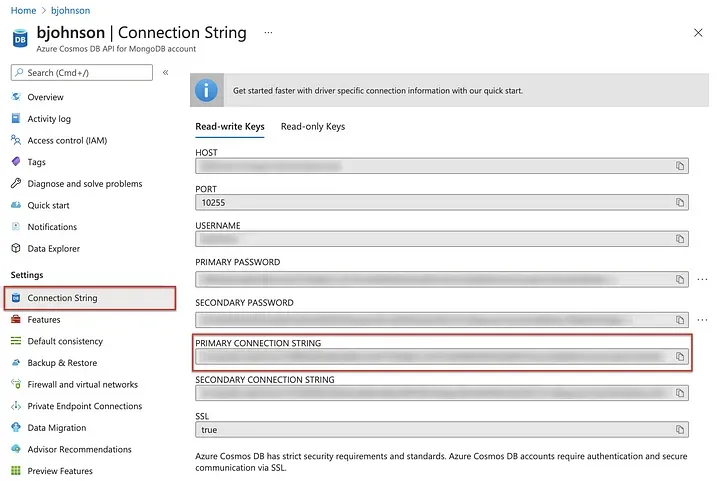Viewport: 720px width, 481px height.
Task: Open Tags in the sidebar
Action: [x=36, y=162]
